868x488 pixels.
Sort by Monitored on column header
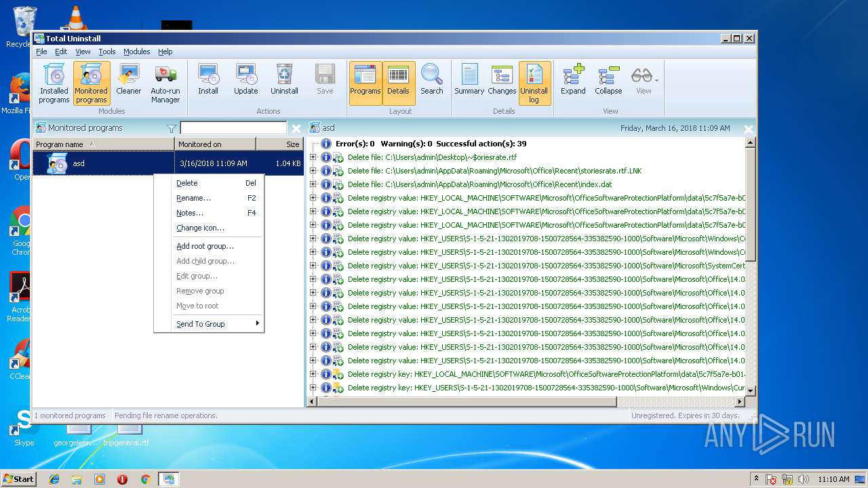(216, 144)
